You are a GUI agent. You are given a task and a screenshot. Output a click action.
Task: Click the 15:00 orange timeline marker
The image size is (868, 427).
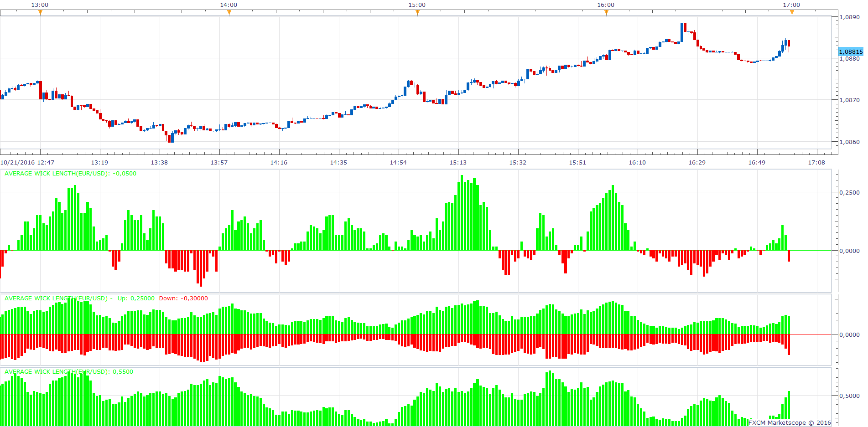coord(417,13)
